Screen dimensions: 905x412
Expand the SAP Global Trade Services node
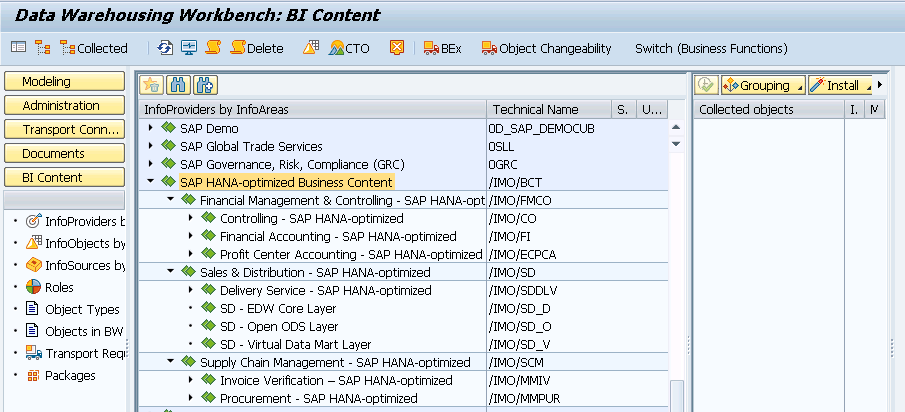(151, 146)
